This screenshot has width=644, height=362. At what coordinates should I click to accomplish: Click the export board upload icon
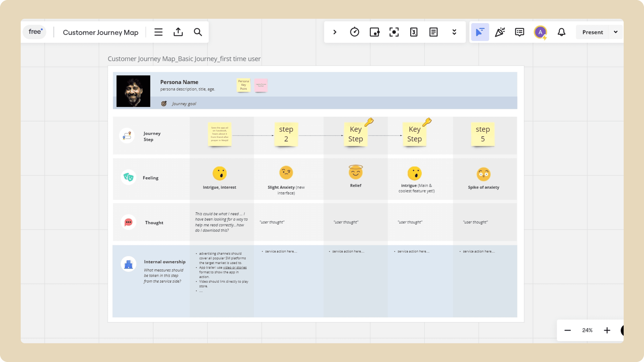click(178, 32)
